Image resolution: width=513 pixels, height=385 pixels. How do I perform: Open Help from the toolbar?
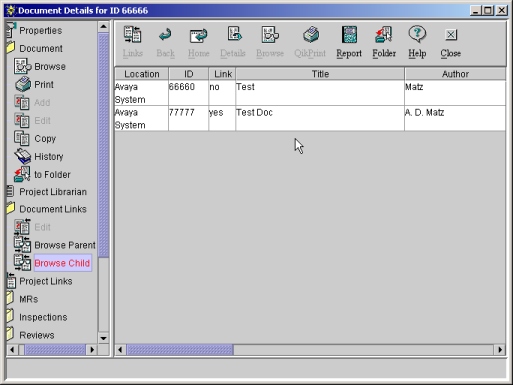tap(417, 34)
